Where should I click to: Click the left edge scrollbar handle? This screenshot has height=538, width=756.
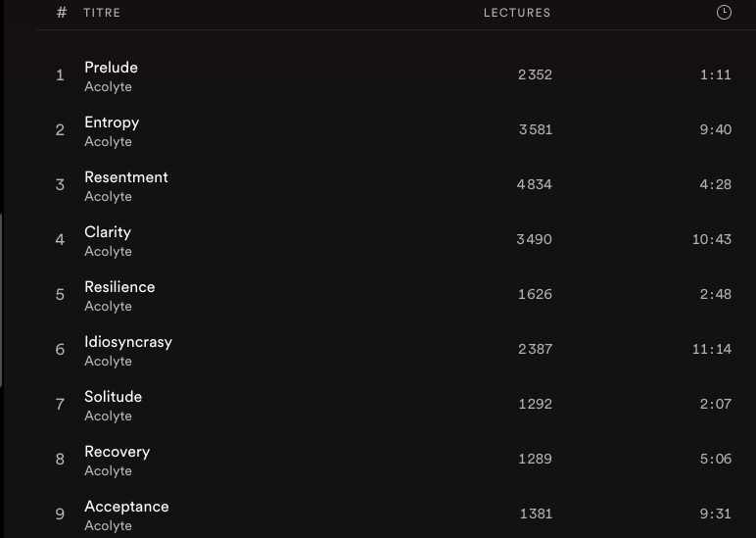click(x=2, y=299)
